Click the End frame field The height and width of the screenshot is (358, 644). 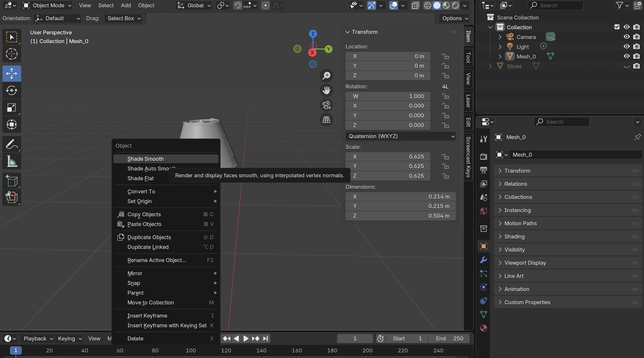click(449, 339)
